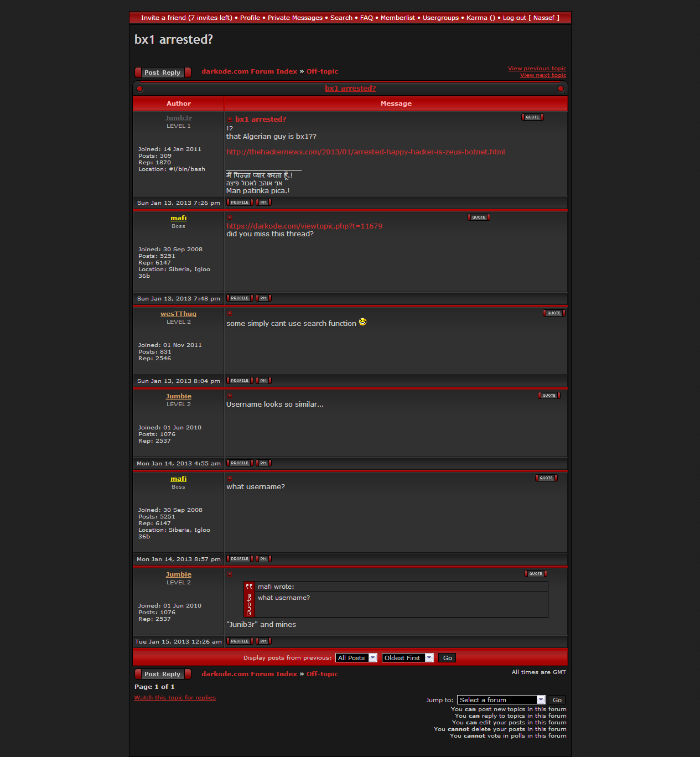Open the thehackernews.com article link
This screenshot has height=757, width=700.
[365, 152]
